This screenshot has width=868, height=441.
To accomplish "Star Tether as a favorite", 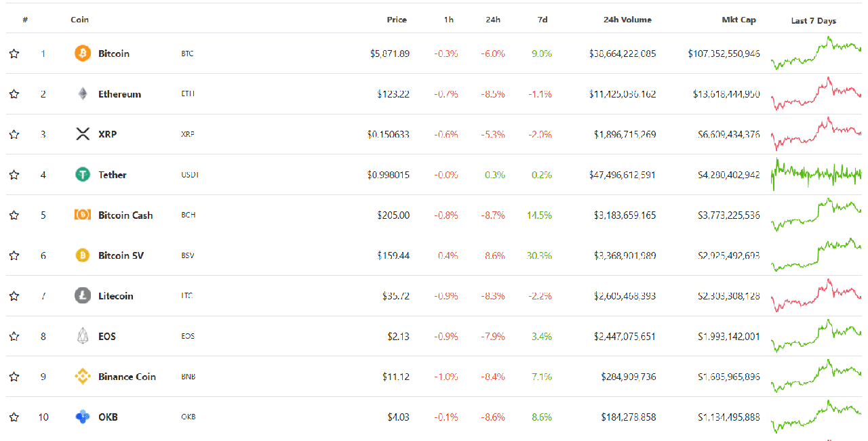I will 14,175.
